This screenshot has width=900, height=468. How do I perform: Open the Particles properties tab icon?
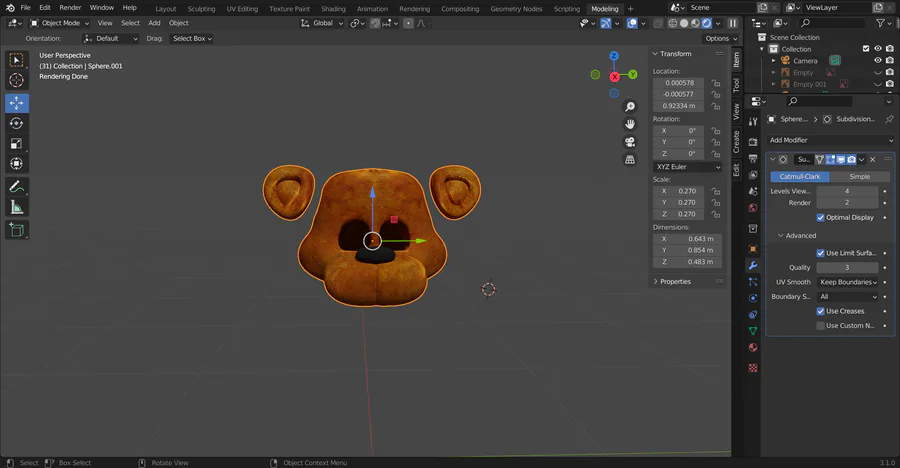coord(753,282)
